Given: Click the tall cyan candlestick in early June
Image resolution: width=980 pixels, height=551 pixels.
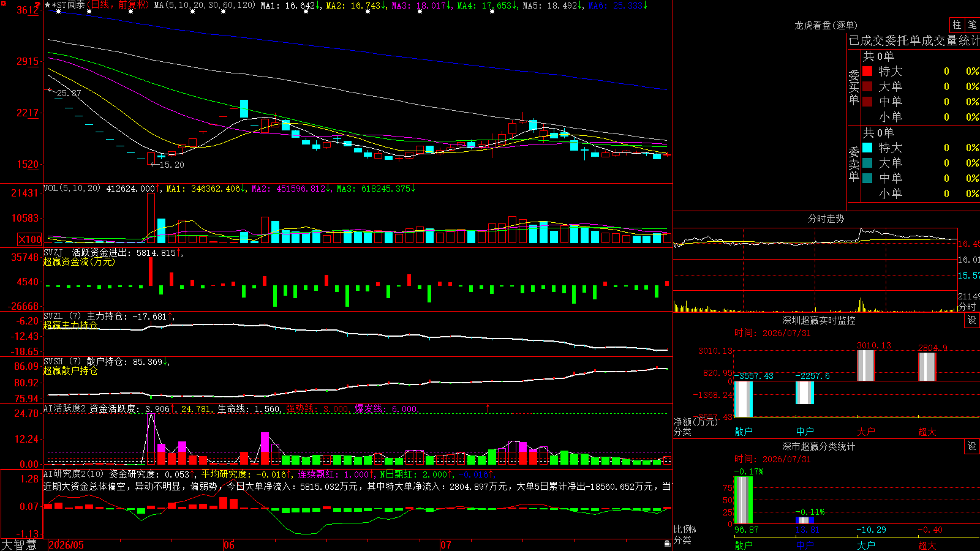Looking at the screenshot, I should [244, 108].
